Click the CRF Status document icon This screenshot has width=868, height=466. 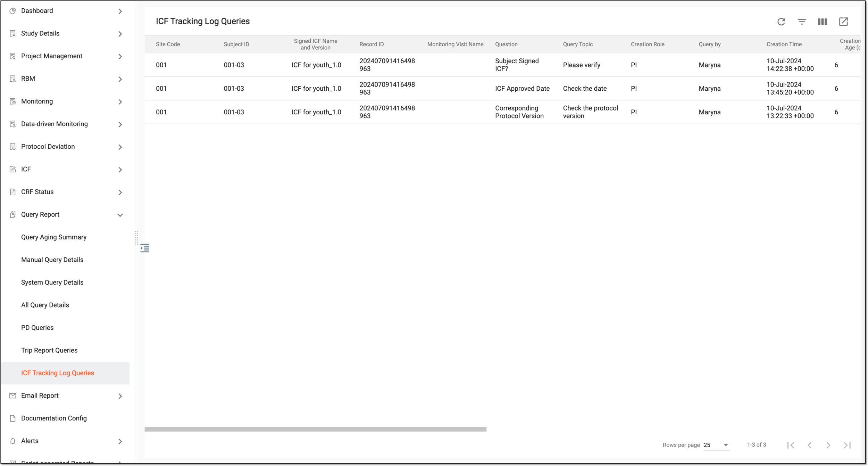pos(13,192)
